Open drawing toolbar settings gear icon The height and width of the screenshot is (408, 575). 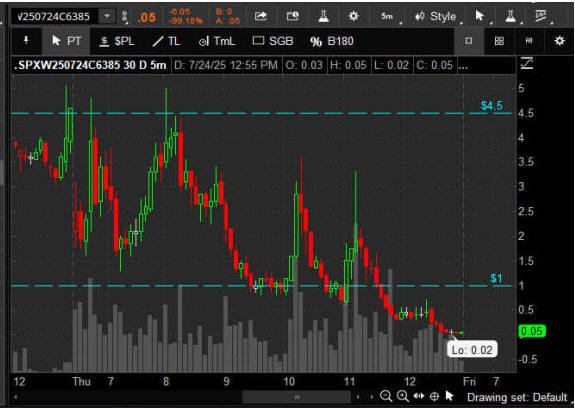pos(559,41)
